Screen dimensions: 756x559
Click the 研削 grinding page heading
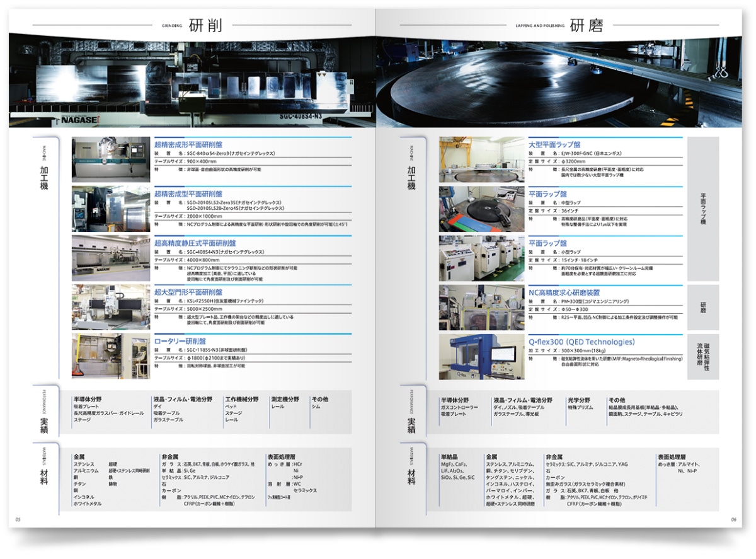[x=205, y=25]
